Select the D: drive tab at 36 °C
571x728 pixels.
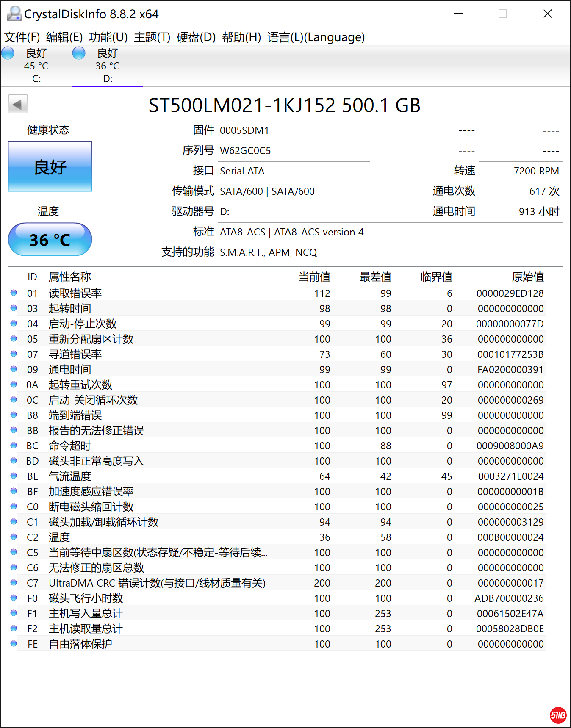[108, 66]
